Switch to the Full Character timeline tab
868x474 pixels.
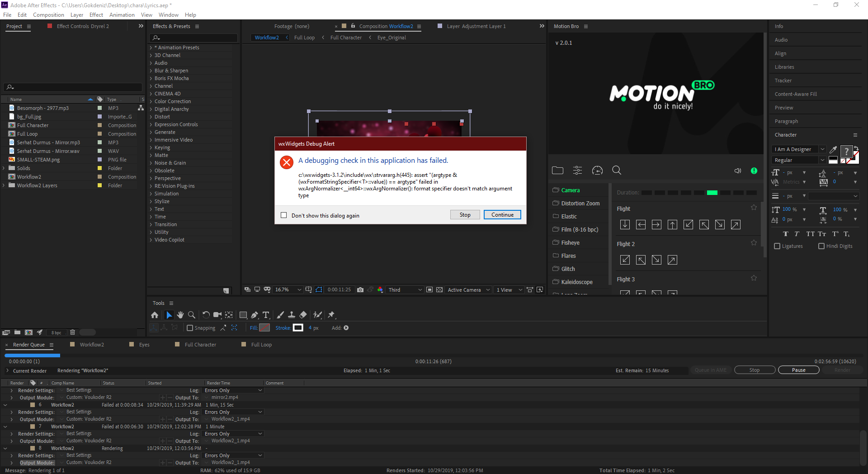pos(200,345)
